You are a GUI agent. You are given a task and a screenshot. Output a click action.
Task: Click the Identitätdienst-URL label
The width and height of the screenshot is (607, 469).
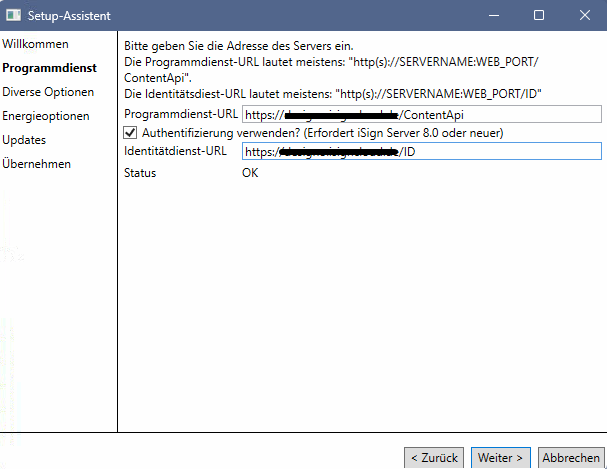pos(175,151)
